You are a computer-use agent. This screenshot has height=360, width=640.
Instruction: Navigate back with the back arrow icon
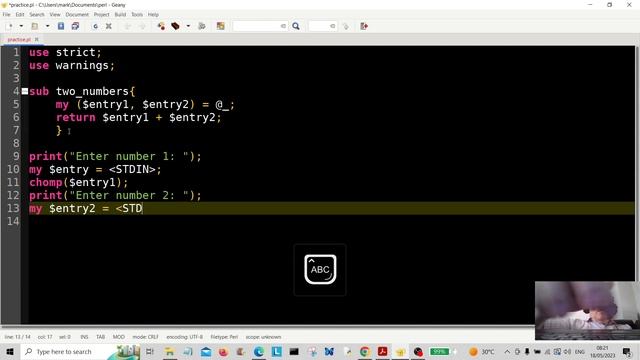[x=127, y=26]
